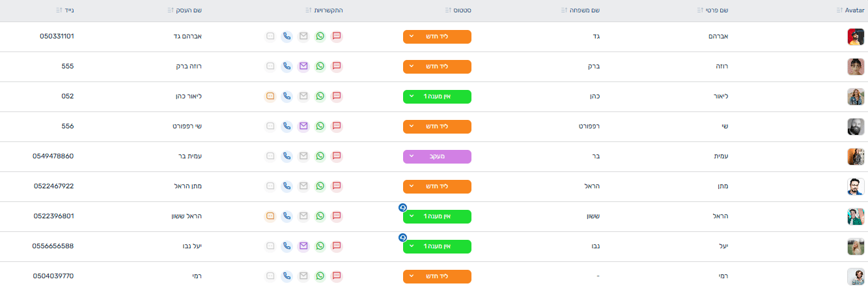868x290 pixels.
Task: Click the orange chat bubble icon for Lior Cohen
Action: pos(270,96)
